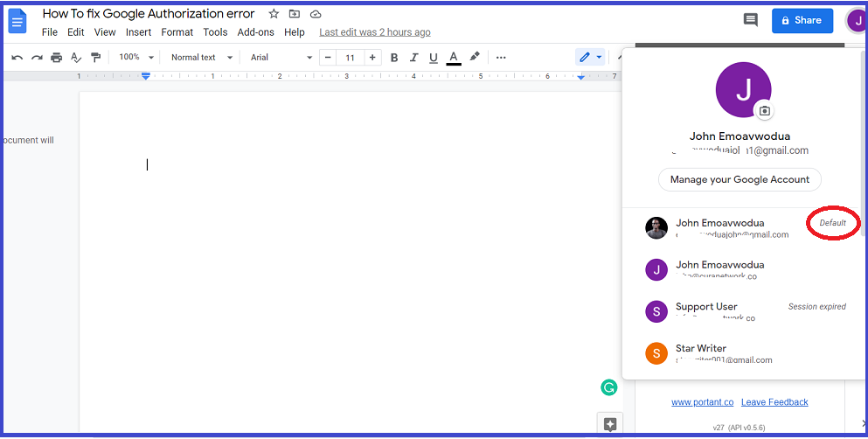Click the Undo arrow
868x439 pixels.
point(17,57)
